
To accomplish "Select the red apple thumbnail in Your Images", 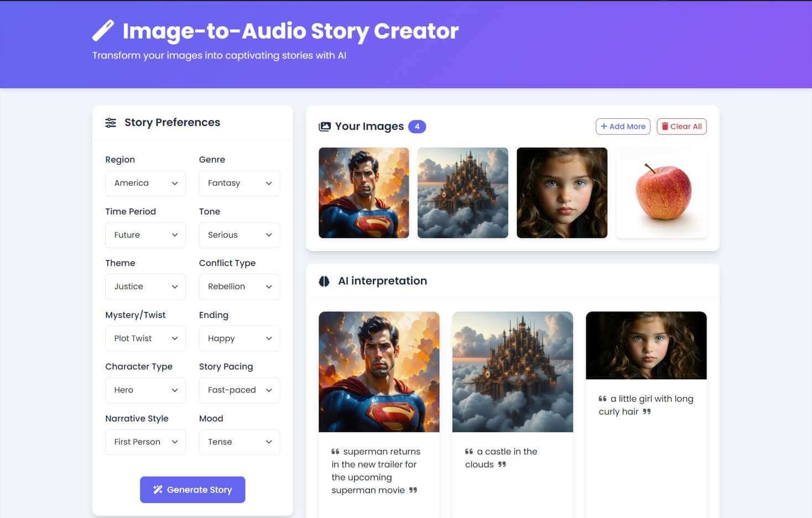I will pyautogui.click(x=662, y=193).
